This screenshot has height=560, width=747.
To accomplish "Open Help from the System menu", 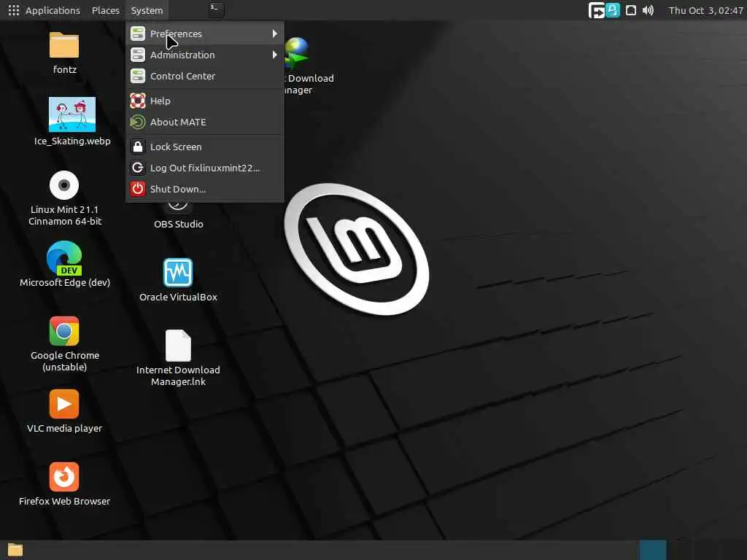I will point(205,101).
